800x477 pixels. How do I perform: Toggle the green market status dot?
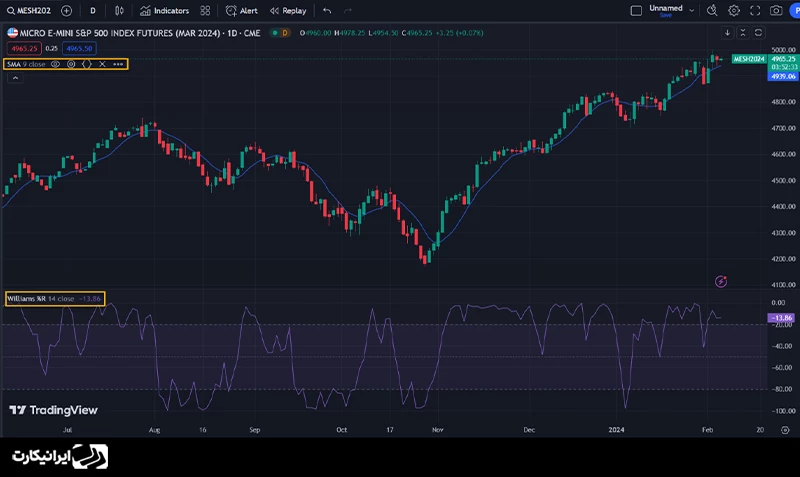coord(275,33)
